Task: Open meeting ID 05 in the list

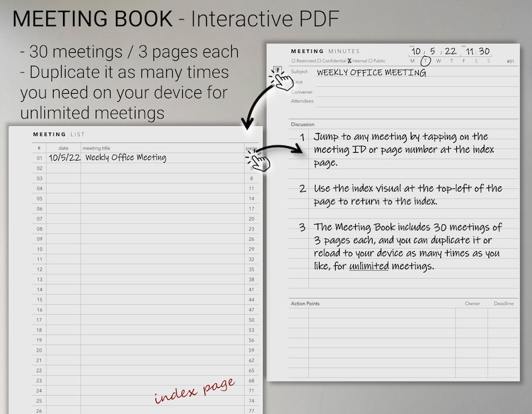Action: coord(40,198)
